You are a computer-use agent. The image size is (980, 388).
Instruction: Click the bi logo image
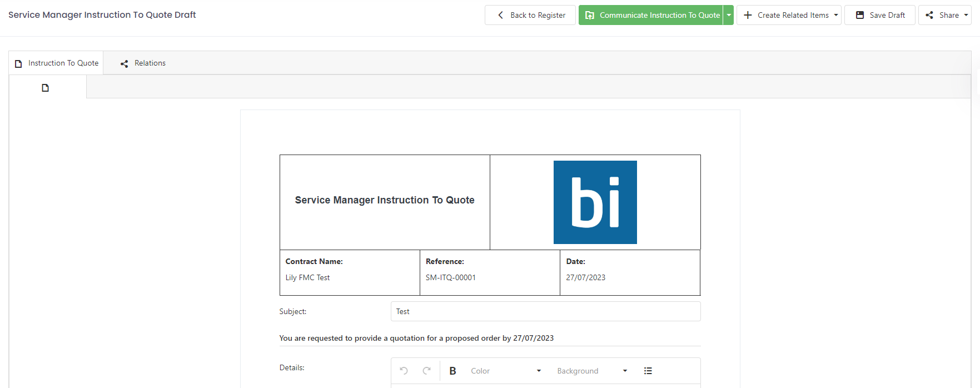595,202
